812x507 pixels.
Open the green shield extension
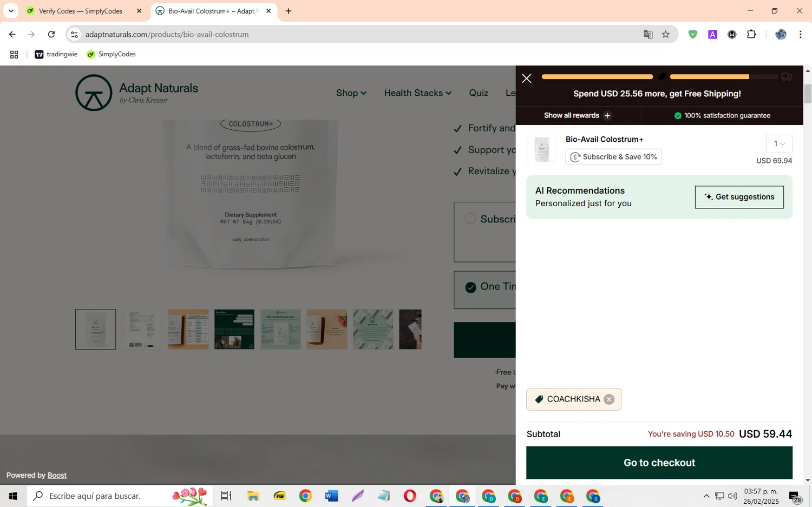point(693,34)
